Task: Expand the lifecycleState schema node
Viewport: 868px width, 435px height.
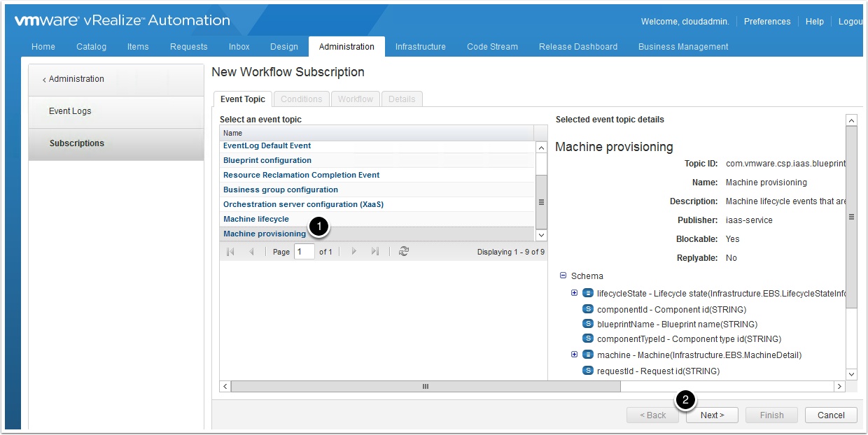Action: (x=575, y=293)
